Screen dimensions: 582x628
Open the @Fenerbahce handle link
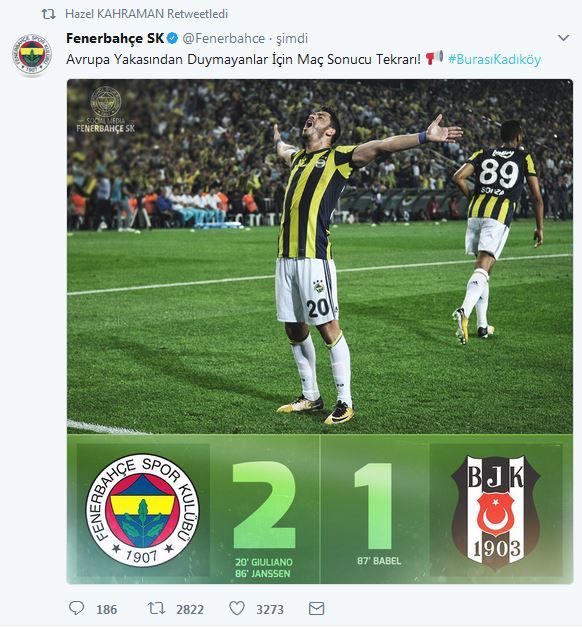(x=224, y=38)
